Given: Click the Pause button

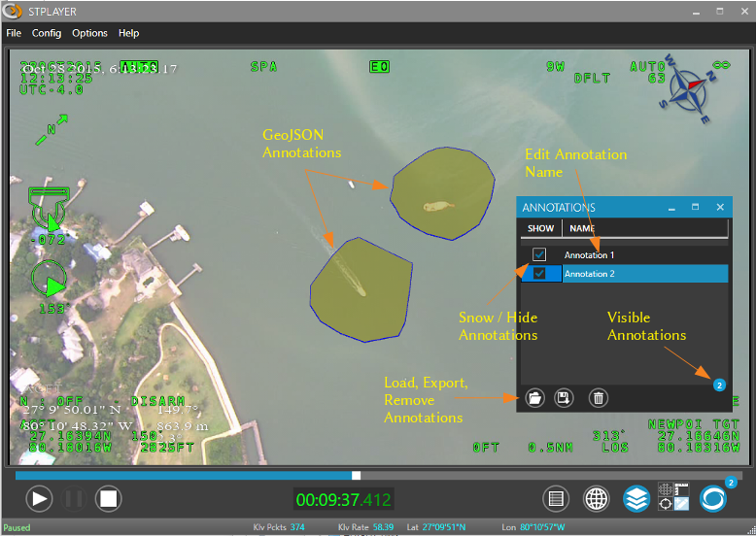Looking at the screenshot, I should [x=74, y=499].
